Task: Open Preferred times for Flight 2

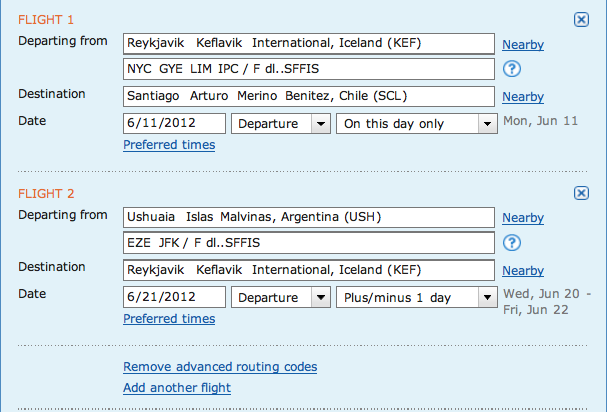Action: (x=169, y=318)
